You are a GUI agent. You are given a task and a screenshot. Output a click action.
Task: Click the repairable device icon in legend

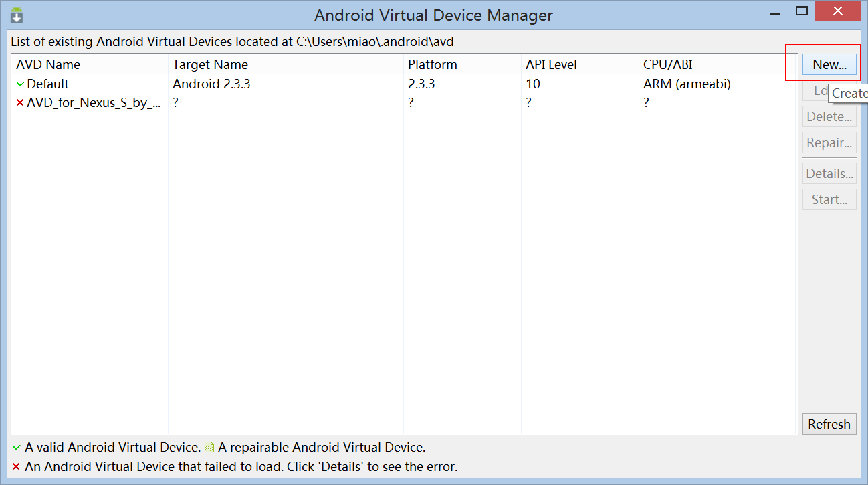click(209, 447)
